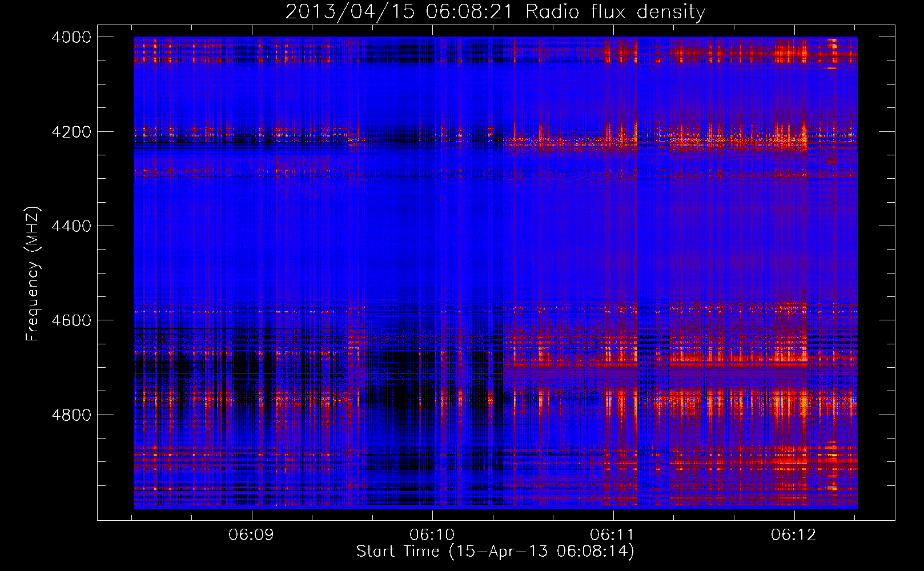Image resolution: width=924 pixels, height=571 pixels.
Task: Click the 06:10 time tick label
Action: (x=432, y=535)
